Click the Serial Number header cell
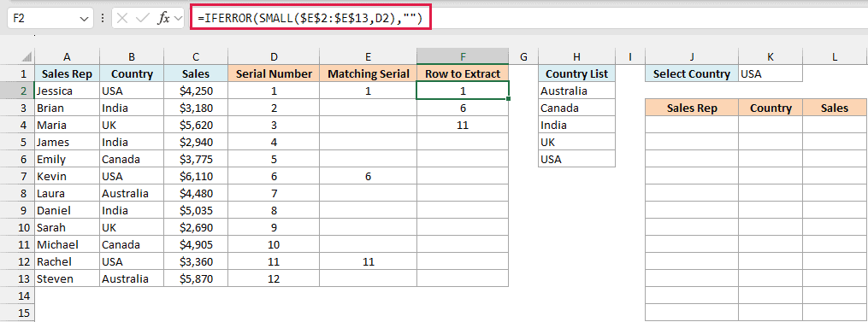This screenshot has height=322, width=868. (274, 73)
